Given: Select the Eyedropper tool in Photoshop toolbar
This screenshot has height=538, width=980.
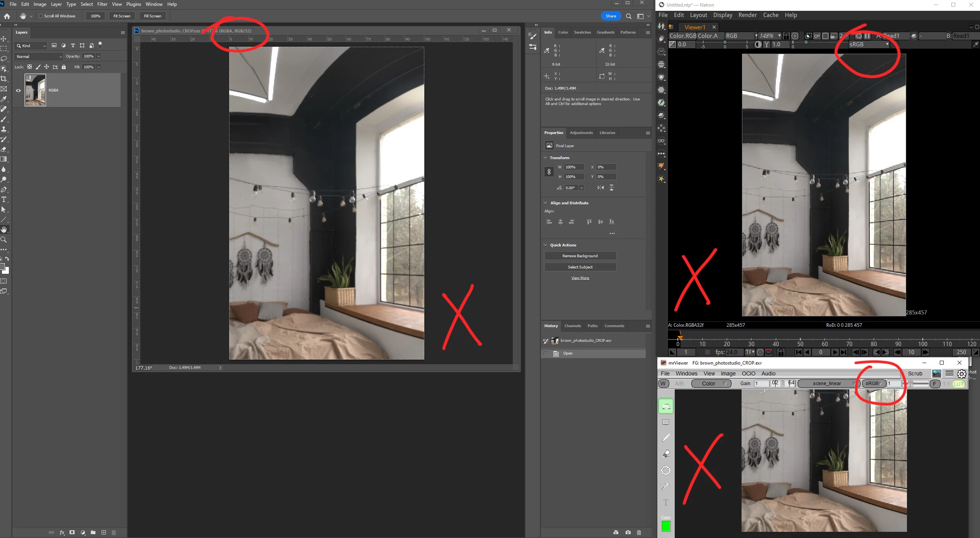Looking at the screenshot, I should point(4,99).
